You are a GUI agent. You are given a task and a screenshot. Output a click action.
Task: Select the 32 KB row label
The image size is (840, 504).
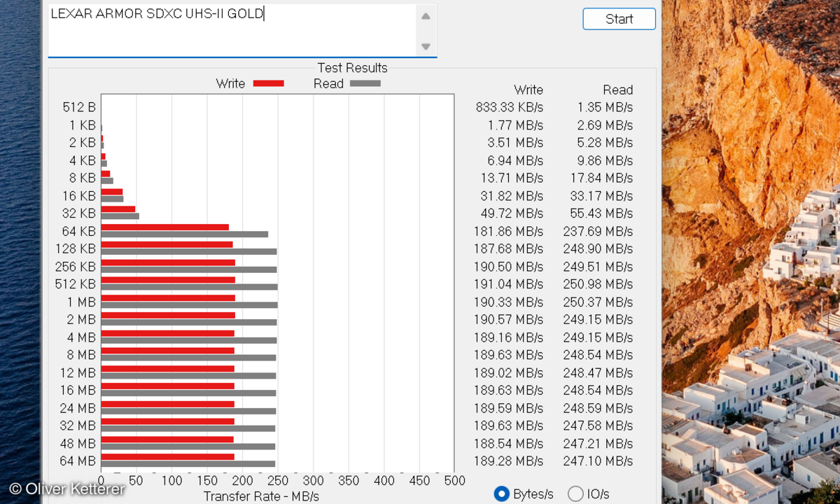pyautogui.click(x=79, y=213)
